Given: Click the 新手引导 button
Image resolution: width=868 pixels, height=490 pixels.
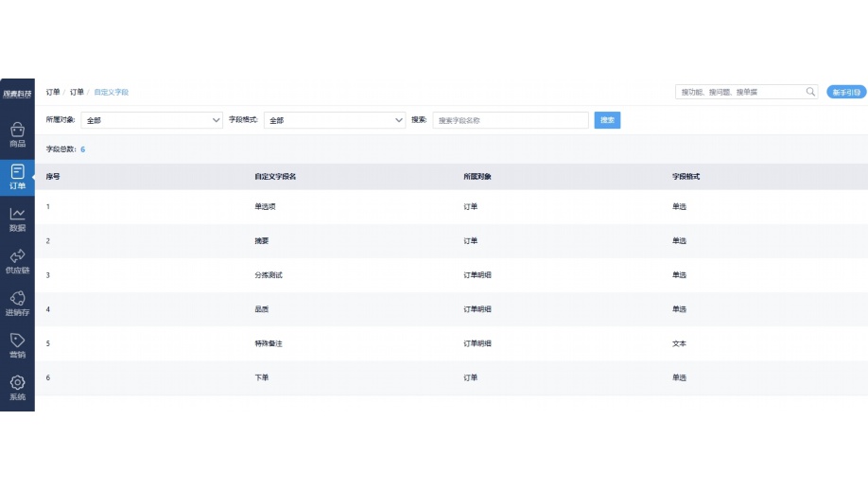Looking at the screenshot, I should tap(845, 92).
